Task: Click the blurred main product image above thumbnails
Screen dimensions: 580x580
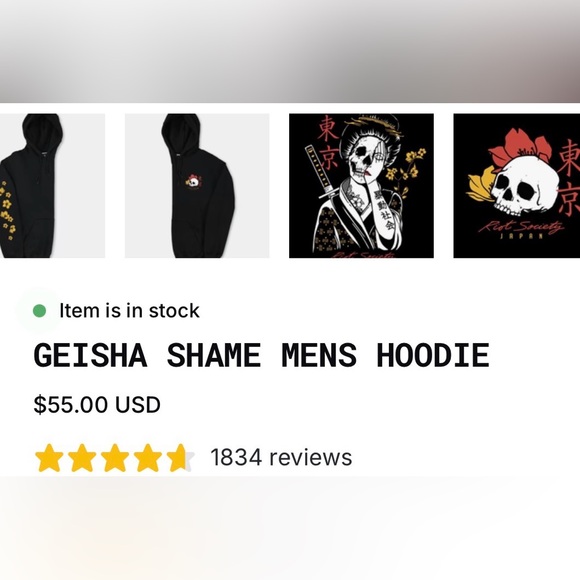Action: click(x=290, y=51)
